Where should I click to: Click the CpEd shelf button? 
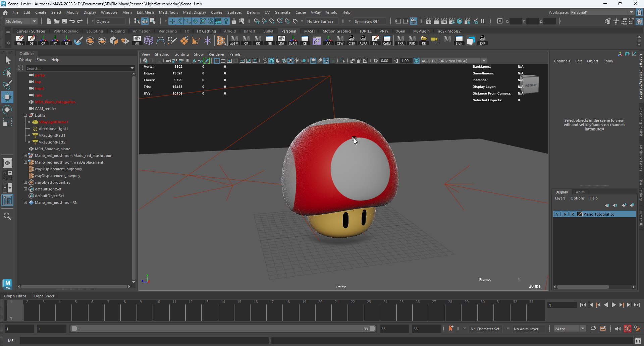coord(387,40)
